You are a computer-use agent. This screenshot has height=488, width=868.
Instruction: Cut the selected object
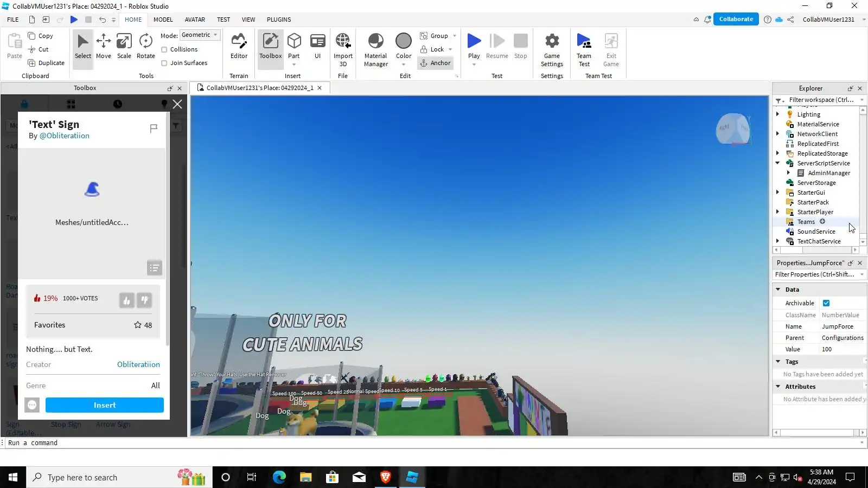39,49
